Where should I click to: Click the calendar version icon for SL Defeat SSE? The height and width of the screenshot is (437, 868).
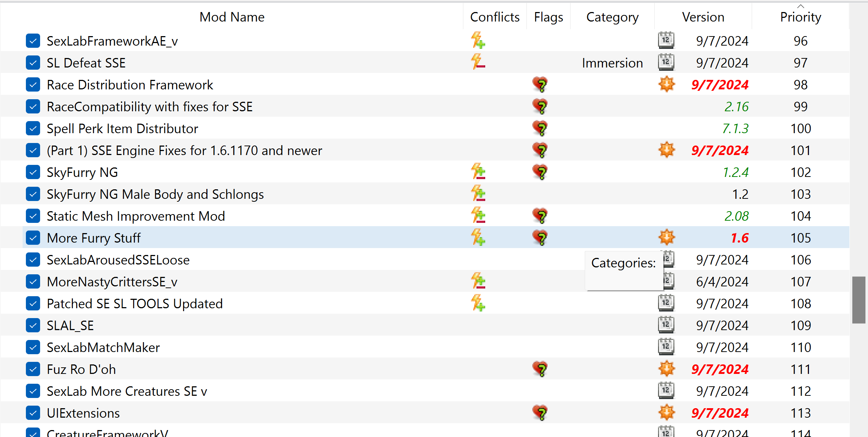coord(666,62)
